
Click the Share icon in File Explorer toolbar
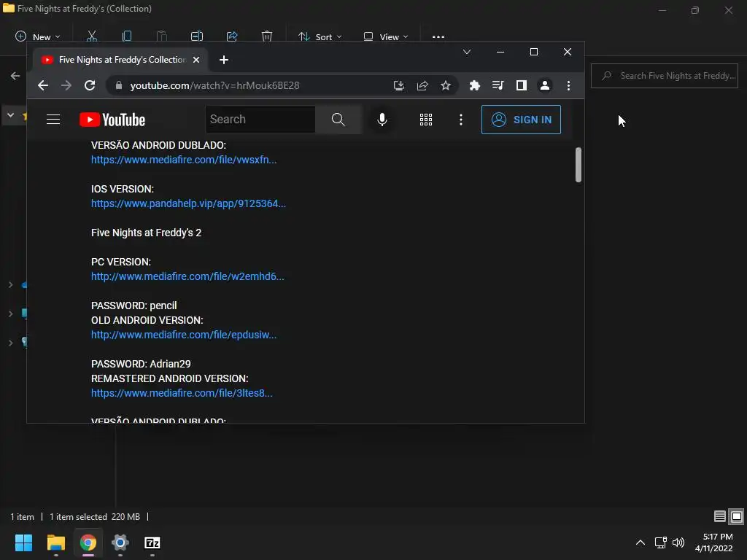click(x=232, y=36)
